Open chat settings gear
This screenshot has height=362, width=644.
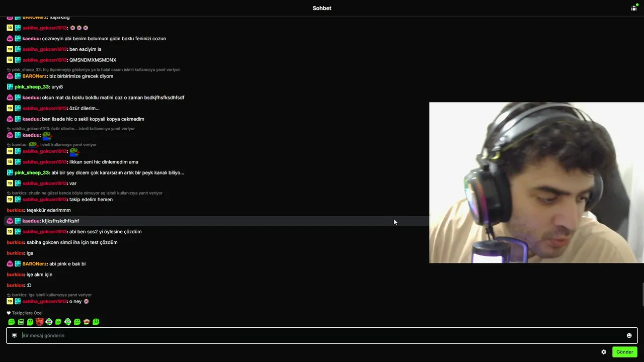[x=604, y=352]
